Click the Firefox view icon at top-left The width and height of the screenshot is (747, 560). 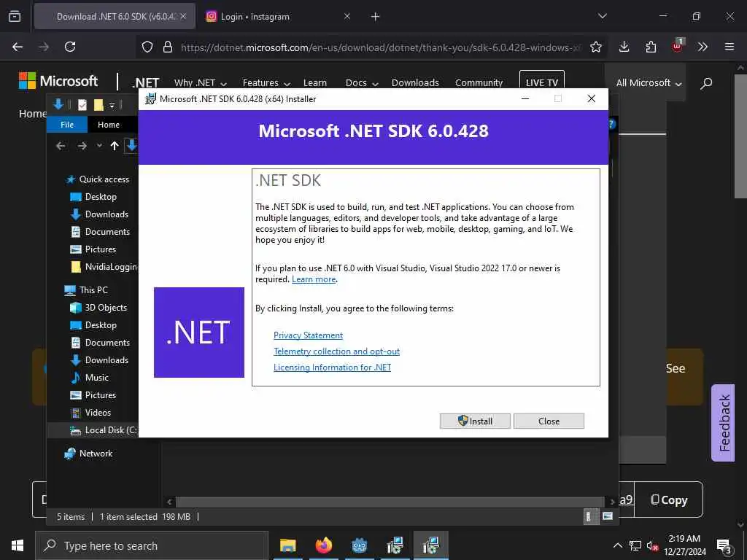[15, 16]
